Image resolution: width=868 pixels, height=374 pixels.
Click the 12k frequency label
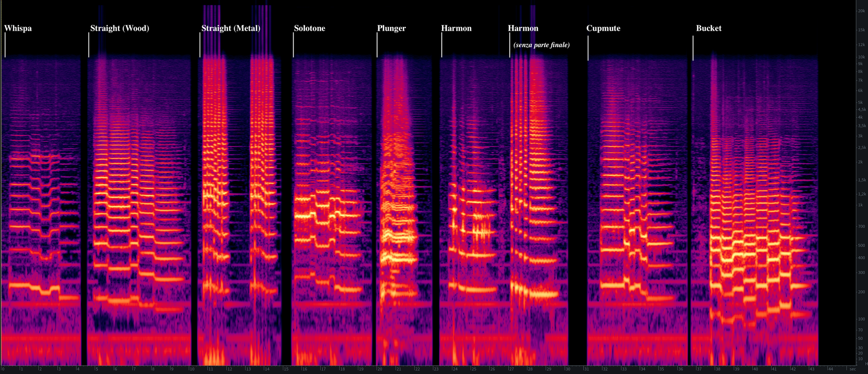click(x=861, y=45)
